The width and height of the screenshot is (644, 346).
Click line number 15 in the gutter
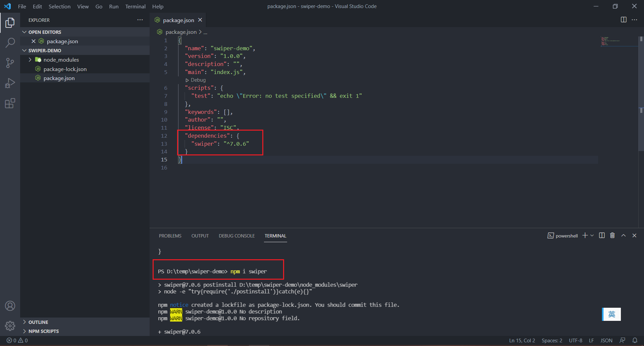164,159
